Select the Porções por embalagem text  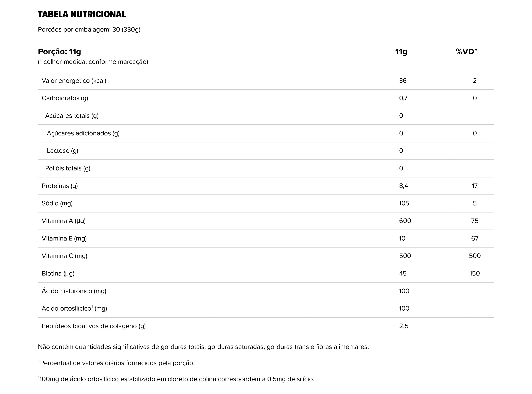pos(89,30)
